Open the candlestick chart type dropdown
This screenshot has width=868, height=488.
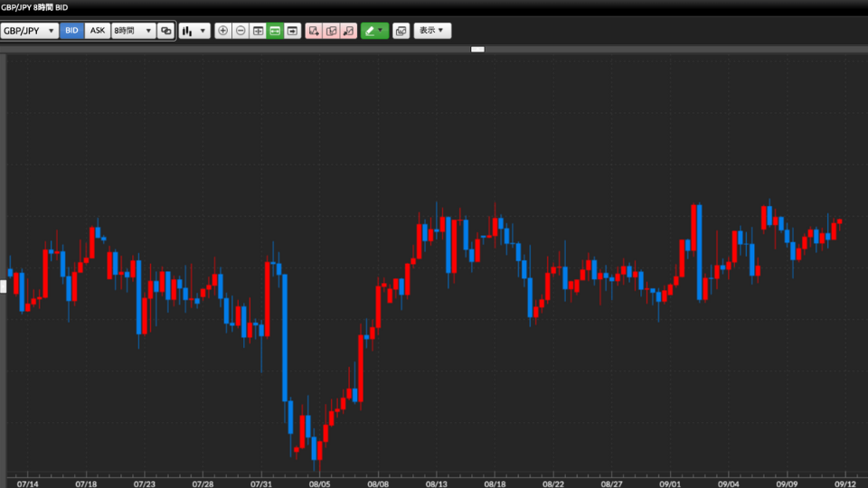click(x=194, y=31)
